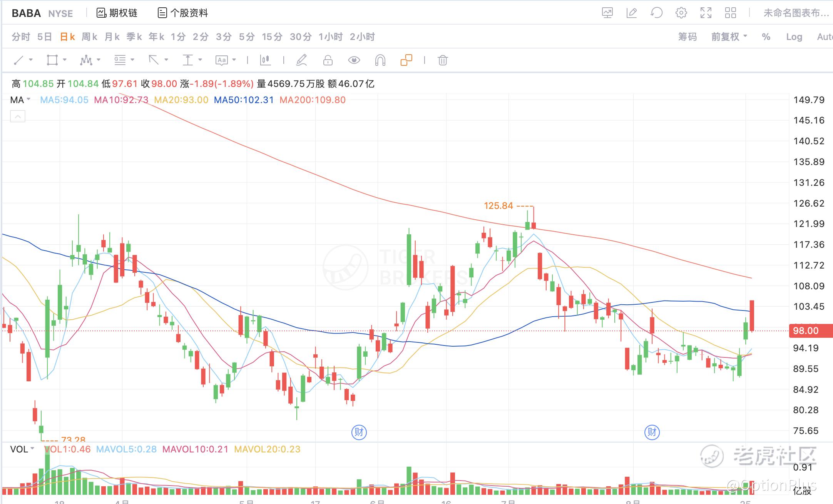Open 个股资料 stock profile
833x504 pixels.
click(183, 13)
